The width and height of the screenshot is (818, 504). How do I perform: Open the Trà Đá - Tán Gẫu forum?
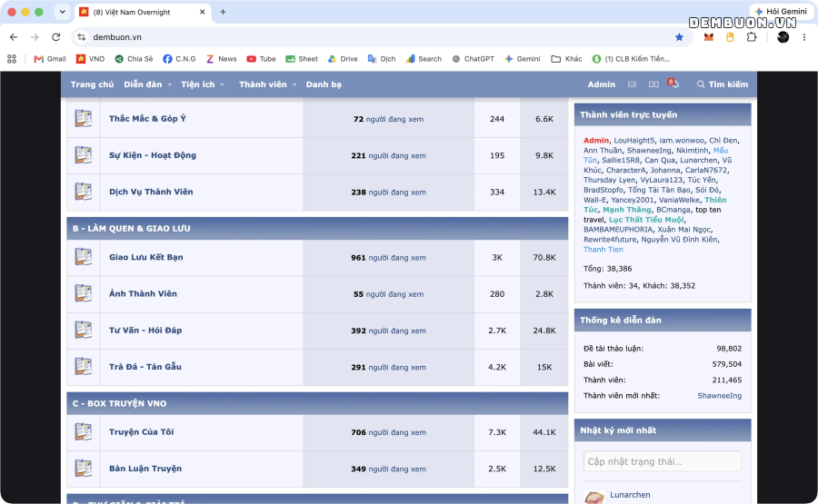pos(145,367)
